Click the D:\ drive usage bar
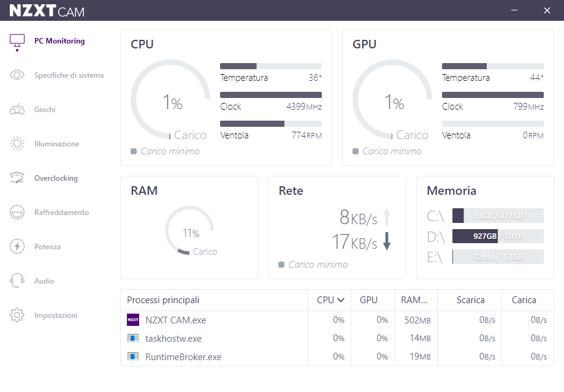The height and width of the screenshot is (392, 564). pyautogui.click(x=497, y=236)
